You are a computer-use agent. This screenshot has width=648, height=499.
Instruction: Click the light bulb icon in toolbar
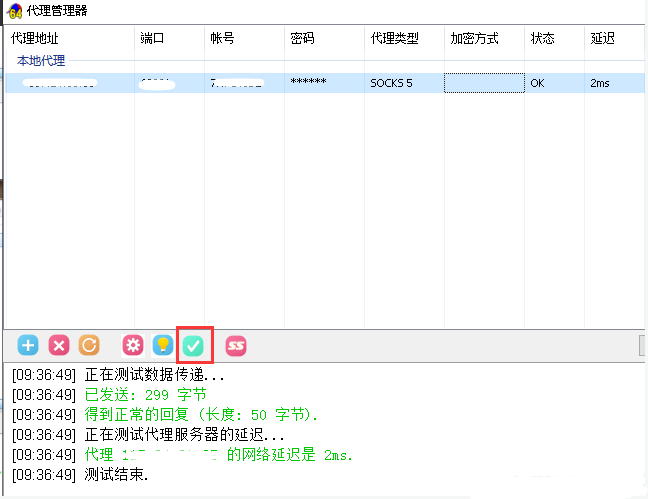click(163, 345)
